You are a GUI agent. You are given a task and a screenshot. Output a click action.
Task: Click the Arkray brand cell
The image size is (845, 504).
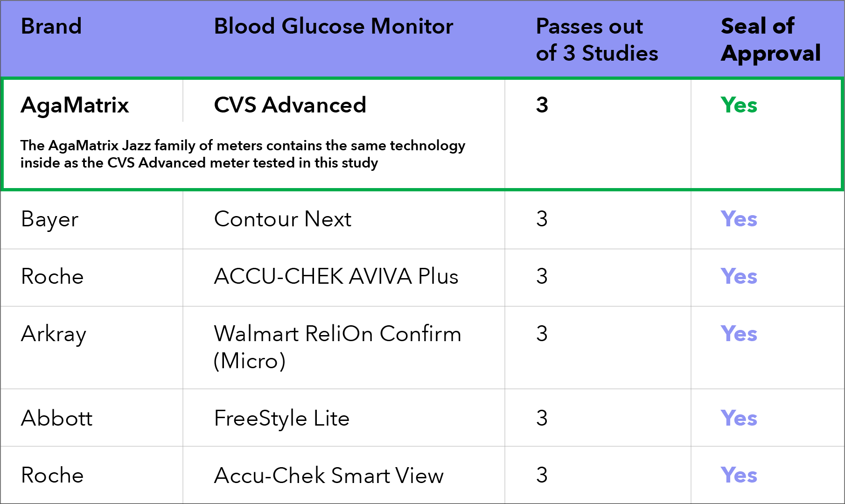54,335
